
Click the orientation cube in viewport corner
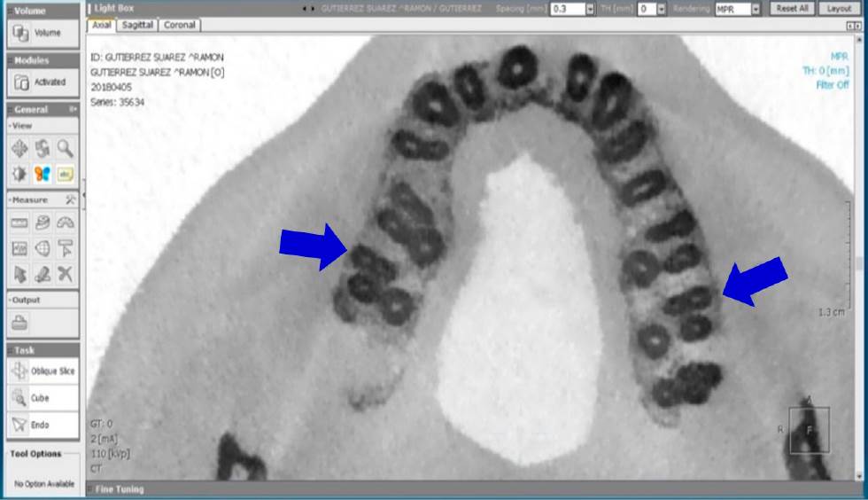[x=809, y=429]
